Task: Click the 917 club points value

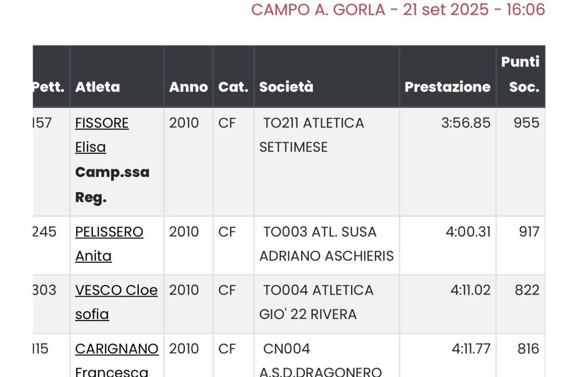Action: (529, 232)
